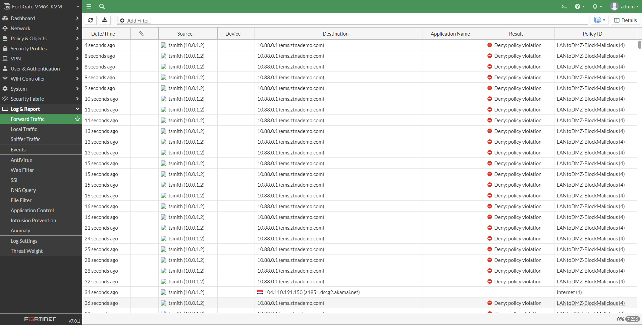
Task: Open the FortiGate-VM64-KVM host dropdown
Action: coord(41,6)
